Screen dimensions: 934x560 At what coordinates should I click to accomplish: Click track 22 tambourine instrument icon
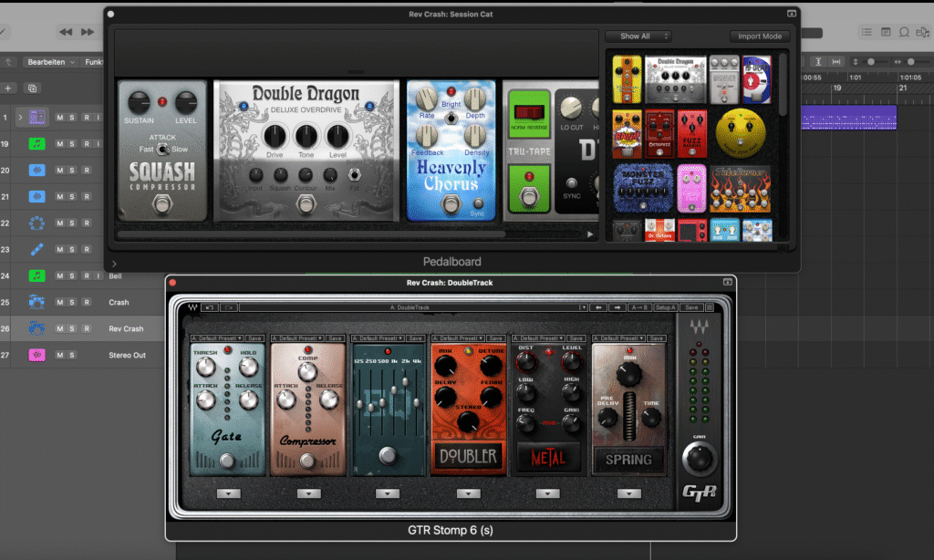[x=36, y=223]
